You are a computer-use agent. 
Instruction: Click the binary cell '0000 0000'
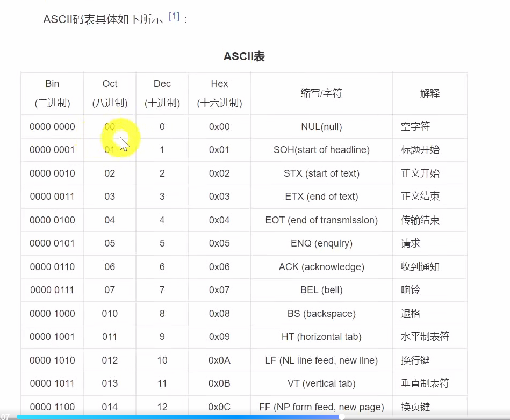(x=52, y=126)
